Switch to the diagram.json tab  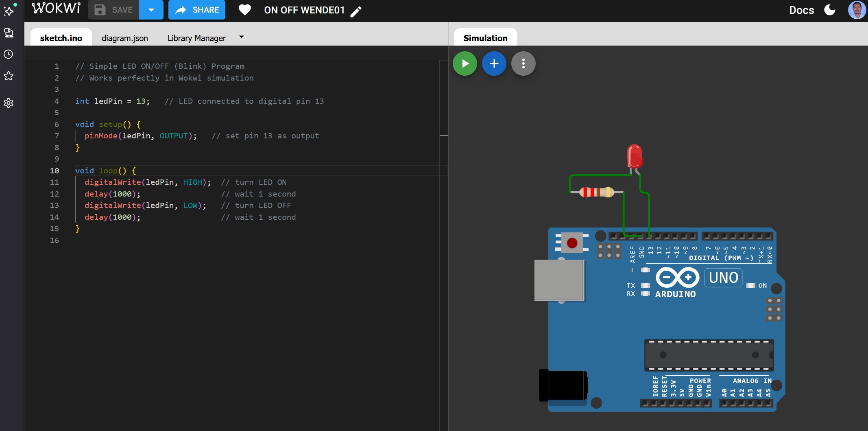(x=125, y=38)
